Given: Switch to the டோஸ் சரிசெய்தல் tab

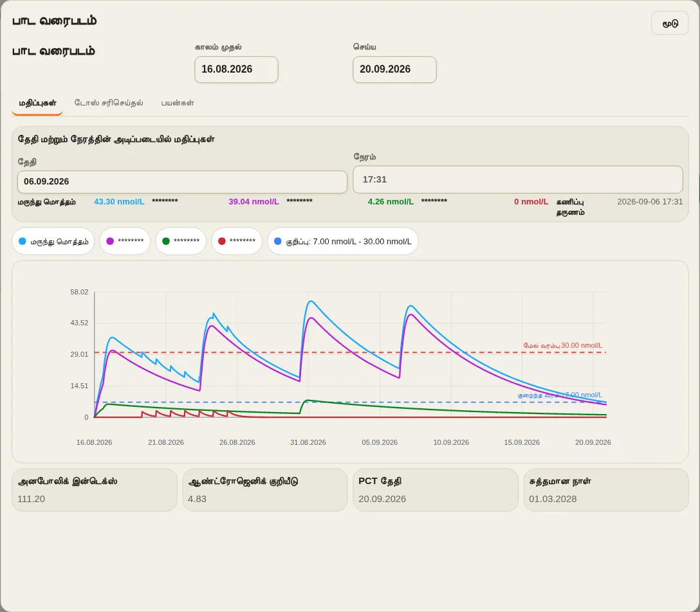Looking at the screenshot, I should pos(109,103).
